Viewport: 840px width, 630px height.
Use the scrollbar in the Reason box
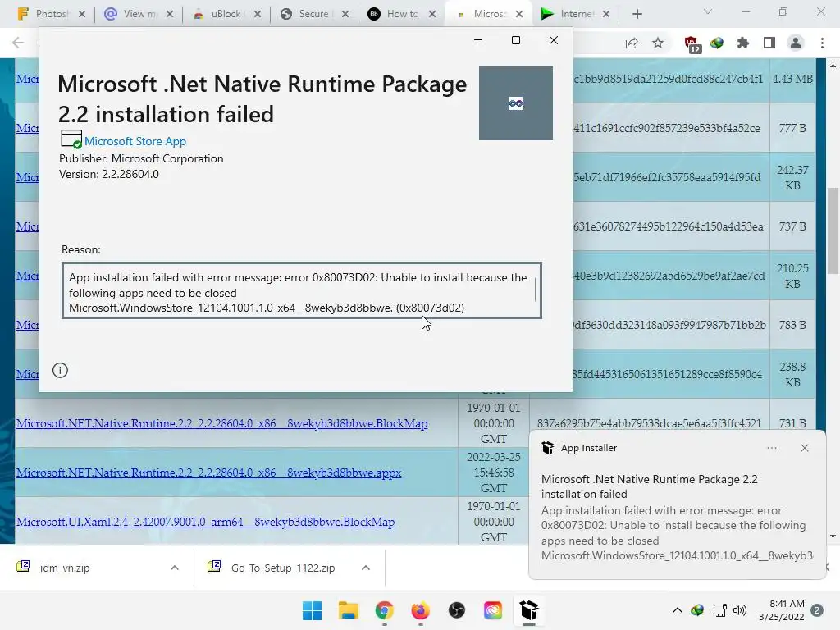pyautogui.click(x=535, y=290)
